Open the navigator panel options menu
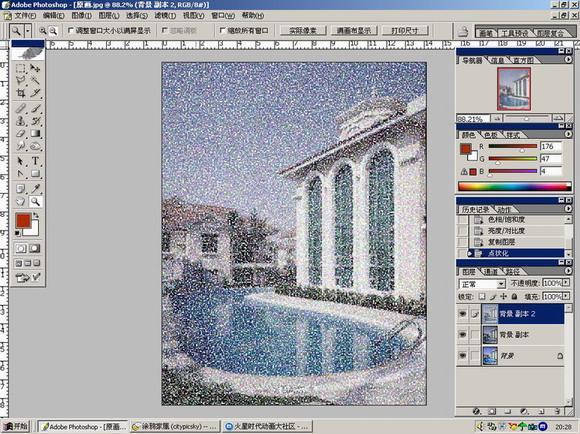The width and height of the screenshot is (580, 434). click(x=568, y=60)
